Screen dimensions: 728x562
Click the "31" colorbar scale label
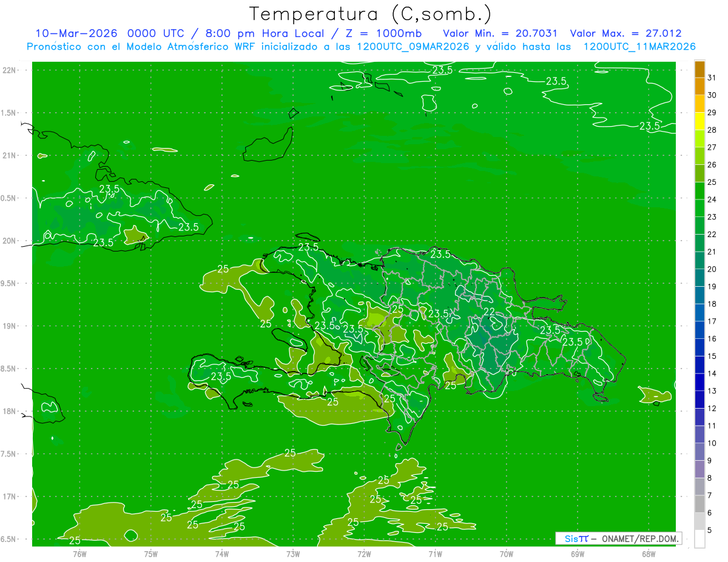click(712, 78)
